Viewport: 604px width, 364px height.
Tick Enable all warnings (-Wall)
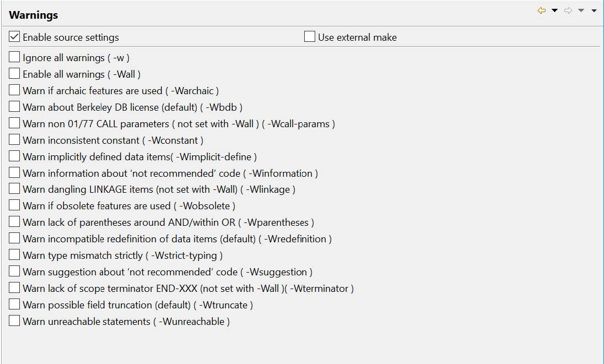(x=15, y=74)
